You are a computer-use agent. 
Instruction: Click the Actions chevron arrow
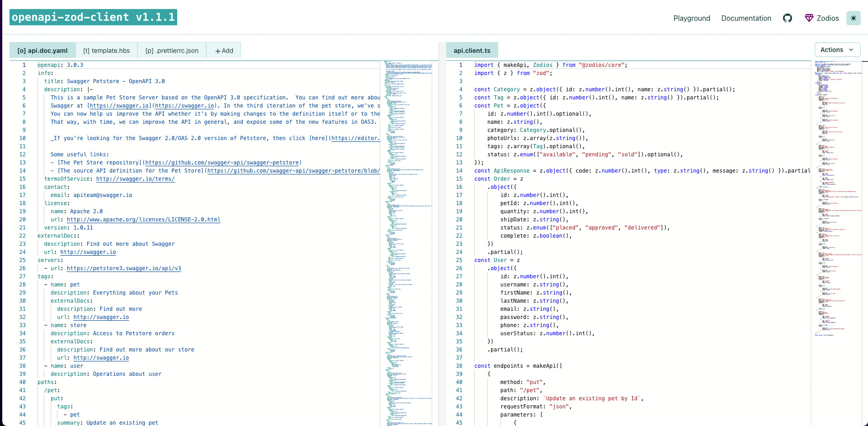pyautogui.click(x=852, y=50)
